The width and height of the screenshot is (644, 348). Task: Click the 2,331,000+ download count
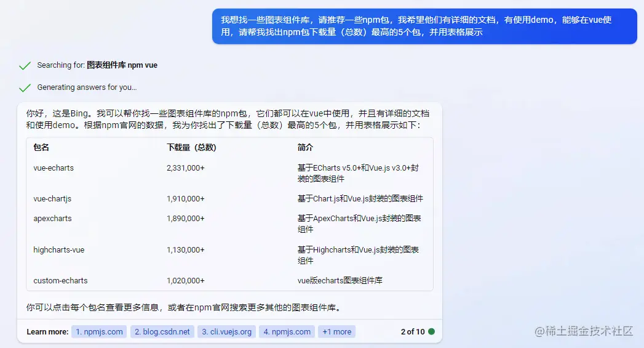tap(185, 168)
